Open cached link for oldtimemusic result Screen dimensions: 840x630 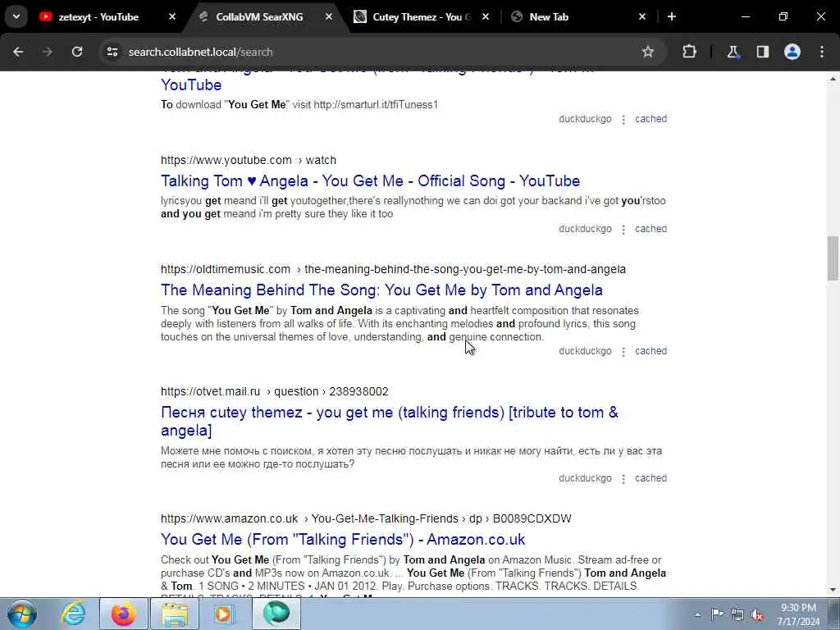[651, 351]
